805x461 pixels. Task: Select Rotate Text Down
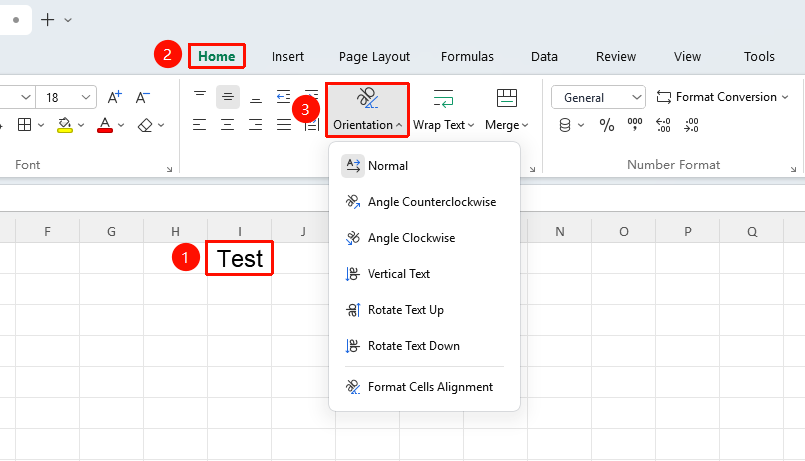(x=425, y=345)
